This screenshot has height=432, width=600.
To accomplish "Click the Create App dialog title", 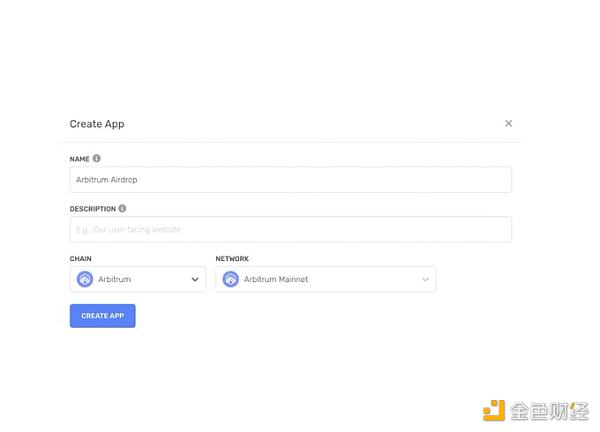I will [97, 124].
